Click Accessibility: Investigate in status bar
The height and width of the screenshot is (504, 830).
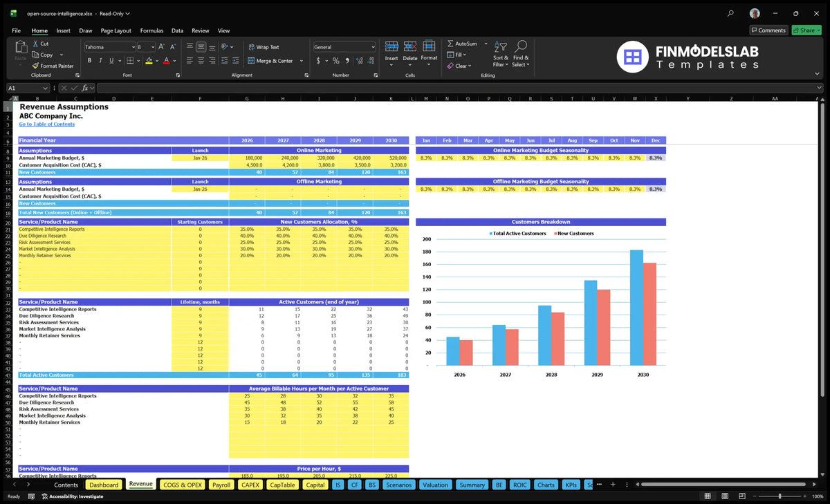[x=72, y=496]
